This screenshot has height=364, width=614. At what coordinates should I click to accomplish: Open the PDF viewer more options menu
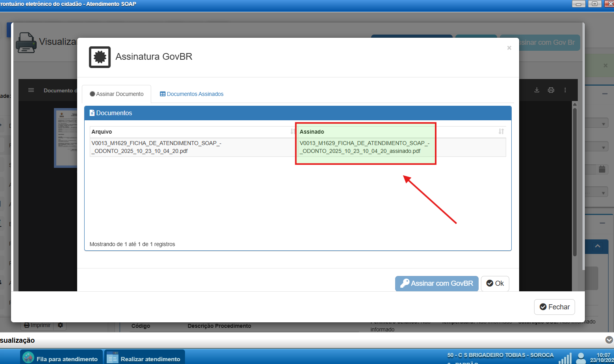(x=565, y=90)
